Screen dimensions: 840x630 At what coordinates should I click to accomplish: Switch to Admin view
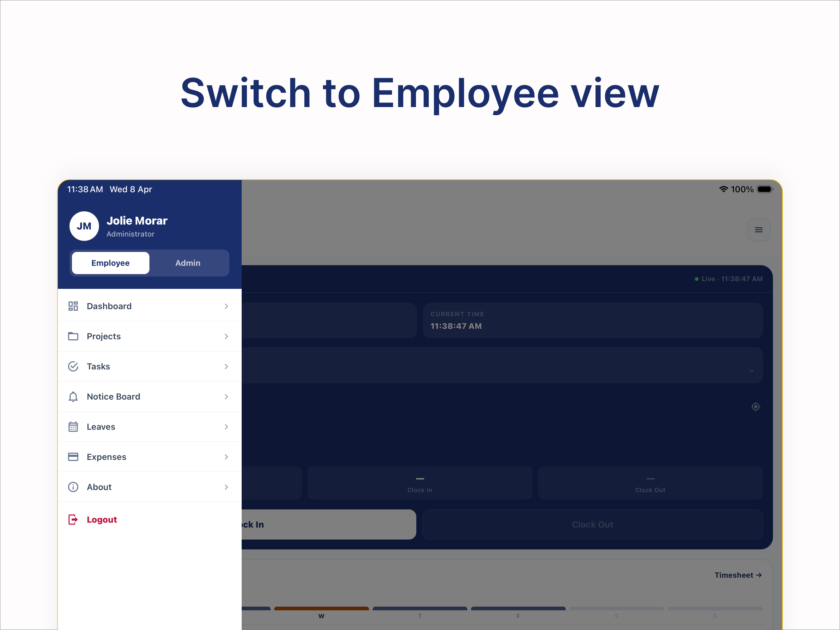coord(188,263)
